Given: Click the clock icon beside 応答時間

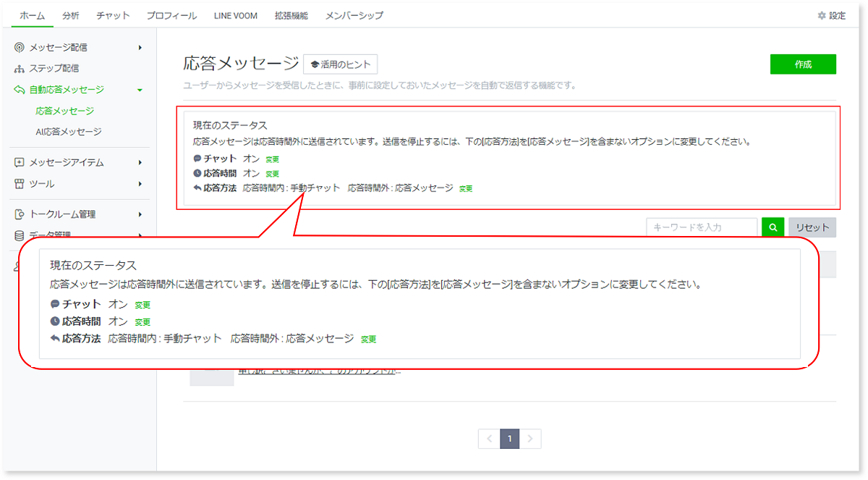Looking at the screenshot, I should click(197, 173).
